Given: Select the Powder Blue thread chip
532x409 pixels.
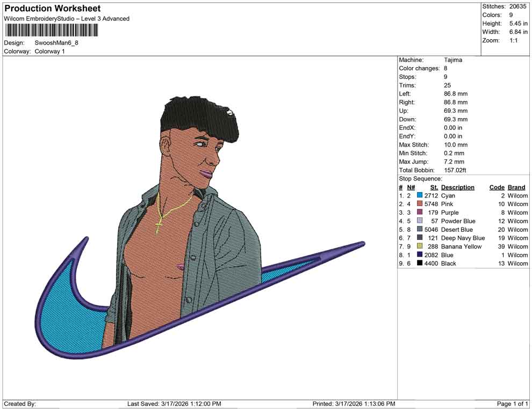Looking at the screenshot, I should (x=421, y=221).
